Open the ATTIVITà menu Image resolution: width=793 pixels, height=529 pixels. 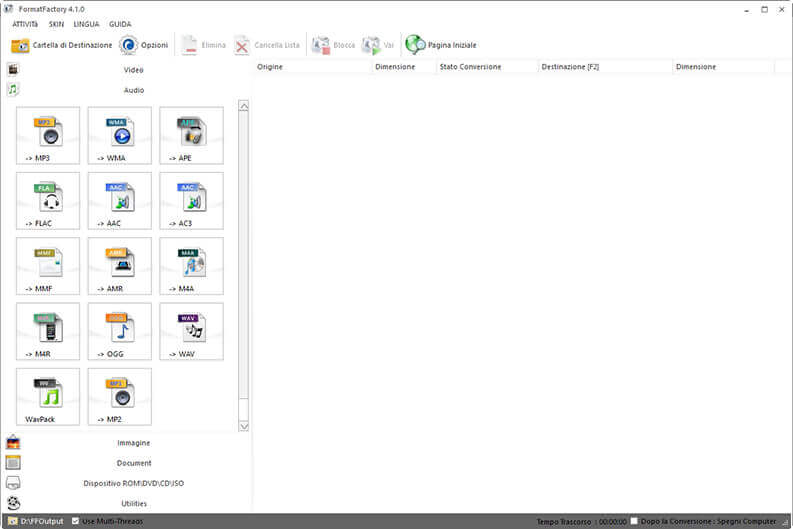pyautogui.click(x=25, y=24)
